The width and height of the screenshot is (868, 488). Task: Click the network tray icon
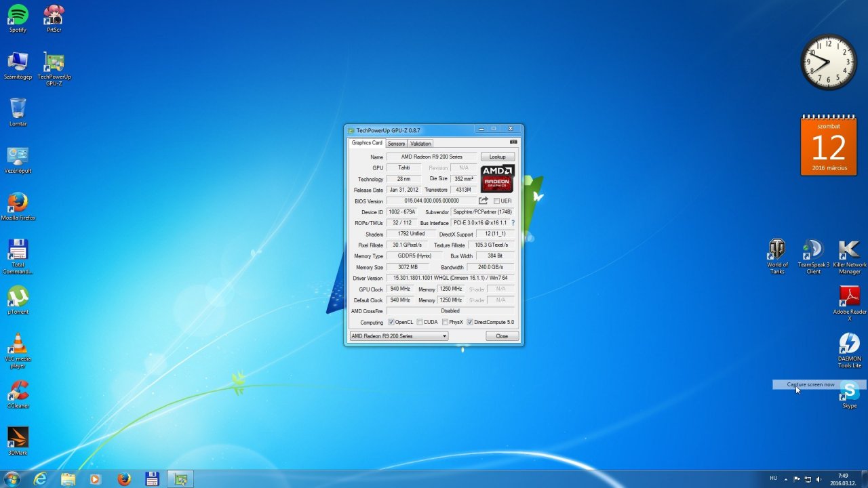808,479
